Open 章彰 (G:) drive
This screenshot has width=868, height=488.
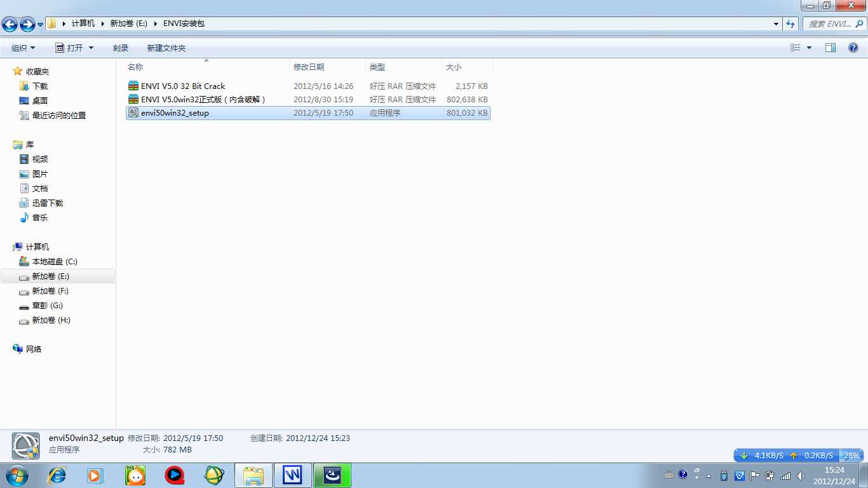(48, 306)
